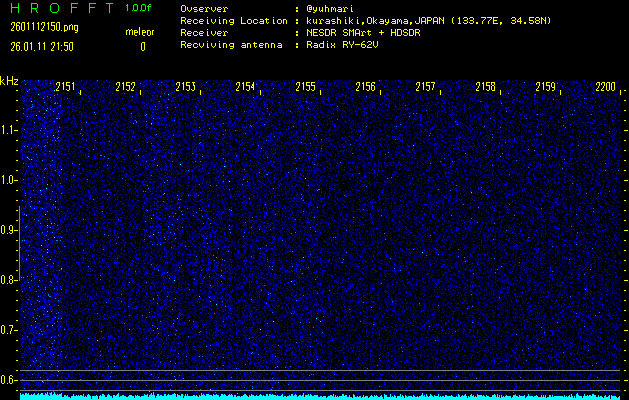Click the 0.6 kHz frequency label

9,379
